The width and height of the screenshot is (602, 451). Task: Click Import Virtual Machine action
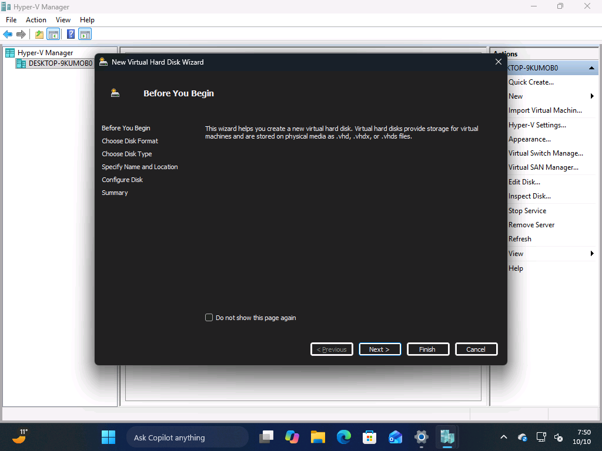546,111
